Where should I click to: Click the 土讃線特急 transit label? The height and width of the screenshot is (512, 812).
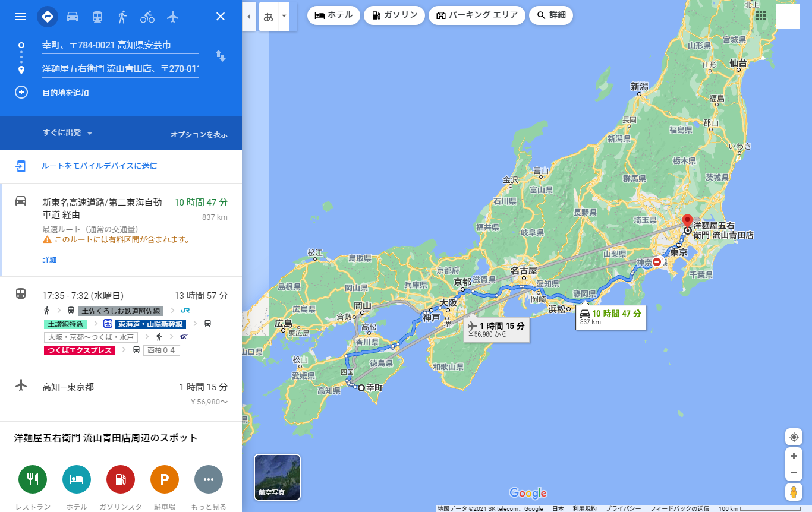pos(65,324)
